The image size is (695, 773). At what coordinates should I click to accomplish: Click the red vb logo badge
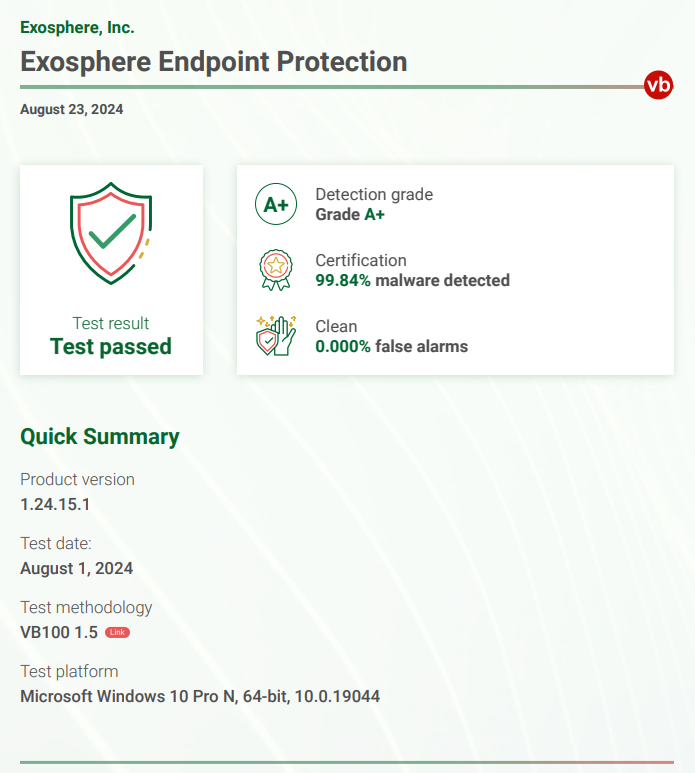pos(658,85)
